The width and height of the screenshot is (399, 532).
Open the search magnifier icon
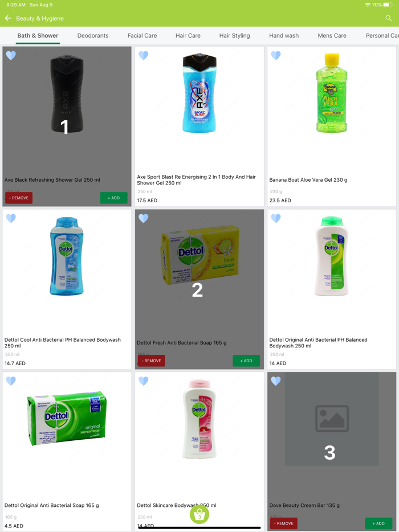point(389,18)
